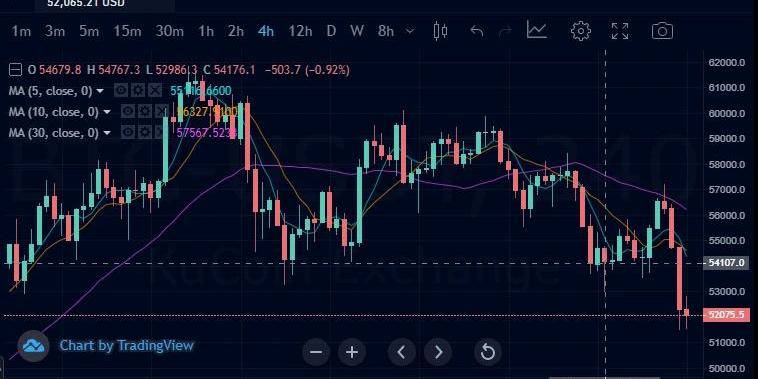
Task: Expand the MA (5, close, 0) dropdown arrow
Action: click(100, 91)
